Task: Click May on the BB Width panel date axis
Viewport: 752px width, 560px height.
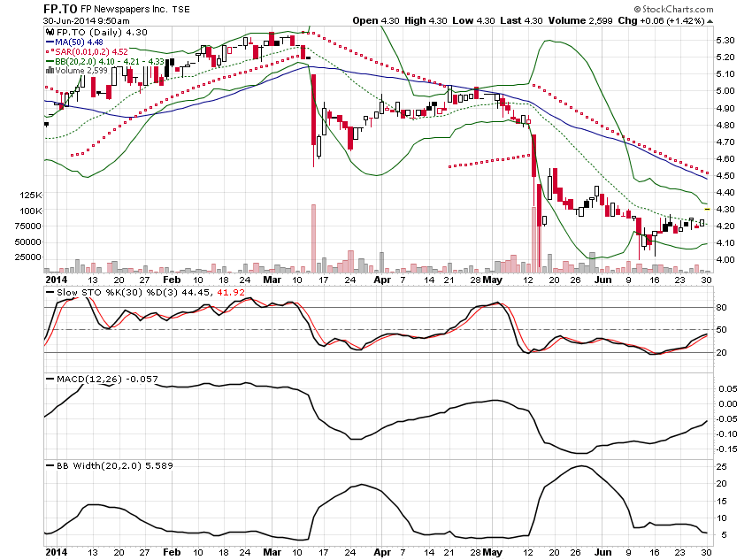Action: pos(492,552)
